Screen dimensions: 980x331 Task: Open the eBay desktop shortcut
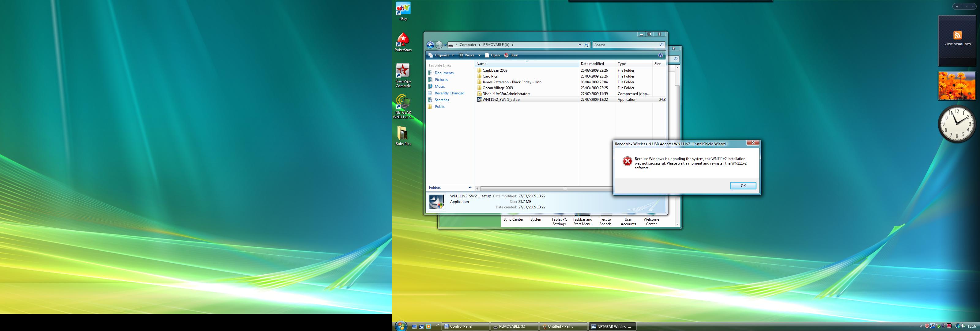403,11
